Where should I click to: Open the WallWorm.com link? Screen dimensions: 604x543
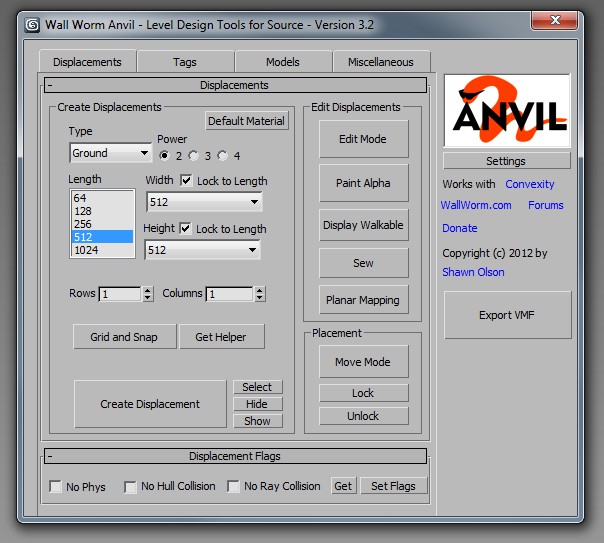coord(476,205)
